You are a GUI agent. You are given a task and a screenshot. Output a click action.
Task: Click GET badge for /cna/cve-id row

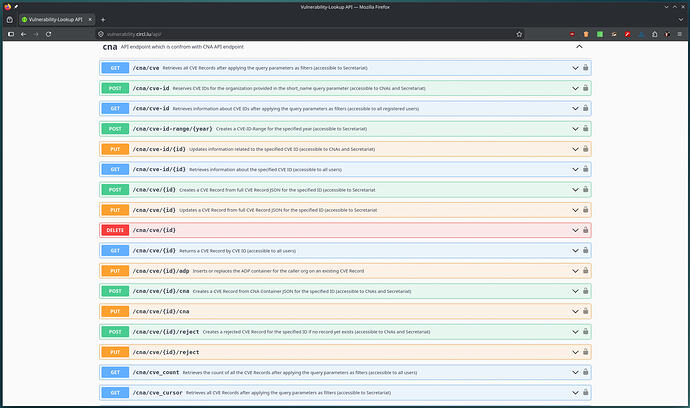(115, 108)
